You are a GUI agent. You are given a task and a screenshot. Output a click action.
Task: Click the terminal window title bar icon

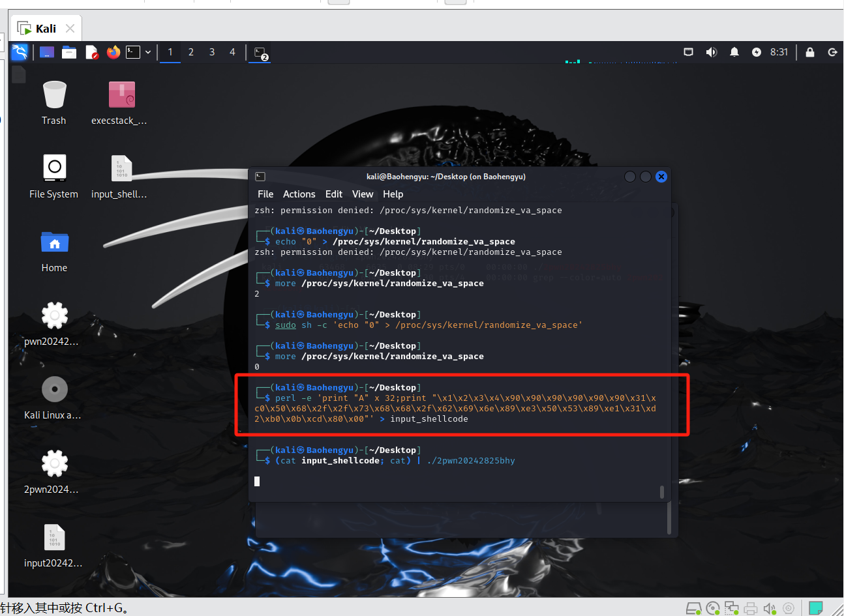coord(260,177)
